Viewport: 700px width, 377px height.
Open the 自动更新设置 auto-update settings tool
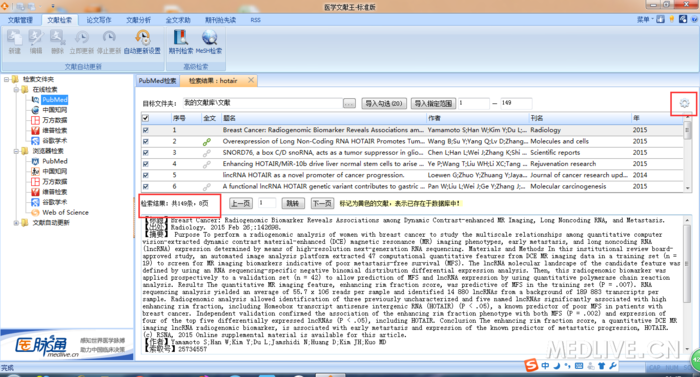click(x=142, y=42)
